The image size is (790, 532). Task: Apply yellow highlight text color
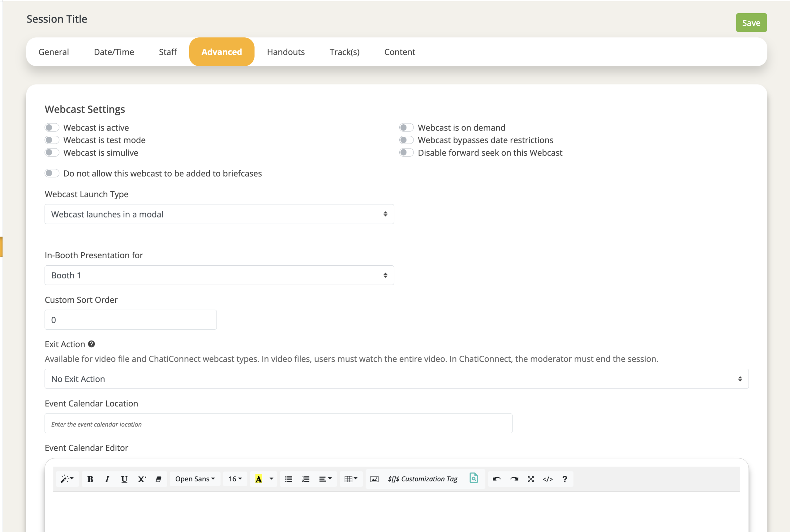pyautogui.click(x=259, y=479)
